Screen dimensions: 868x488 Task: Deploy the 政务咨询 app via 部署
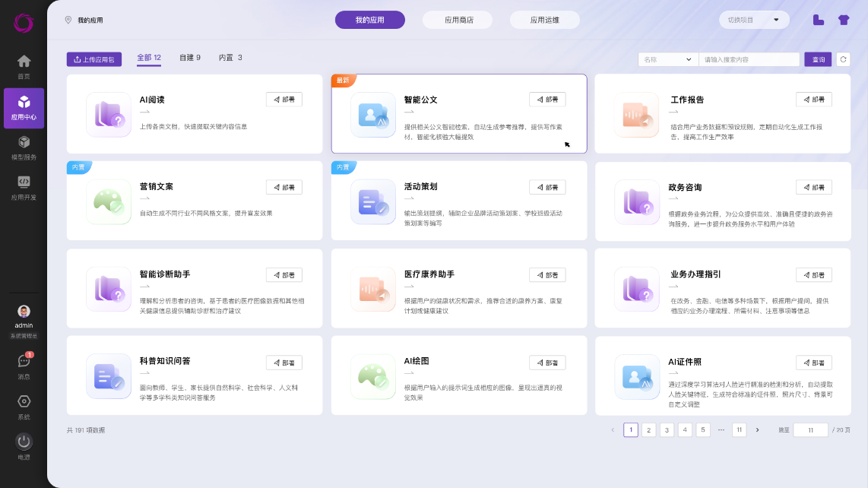(x=814, y=187)
